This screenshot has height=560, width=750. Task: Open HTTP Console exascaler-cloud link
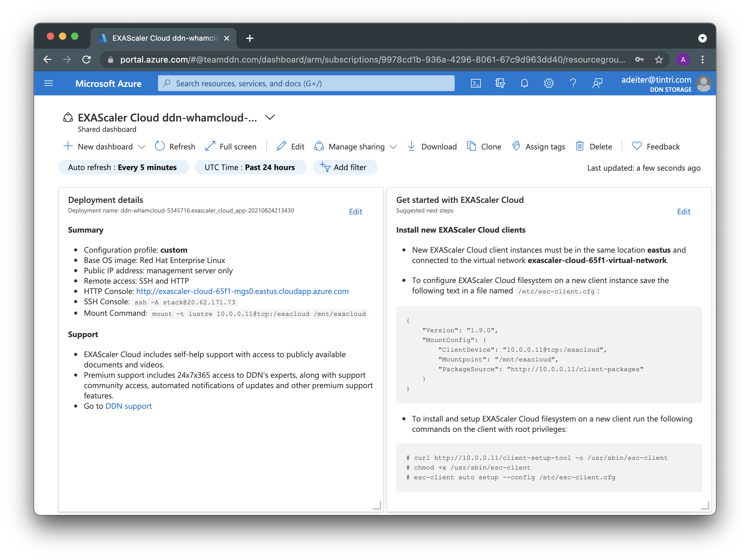[x=242, y=291]
